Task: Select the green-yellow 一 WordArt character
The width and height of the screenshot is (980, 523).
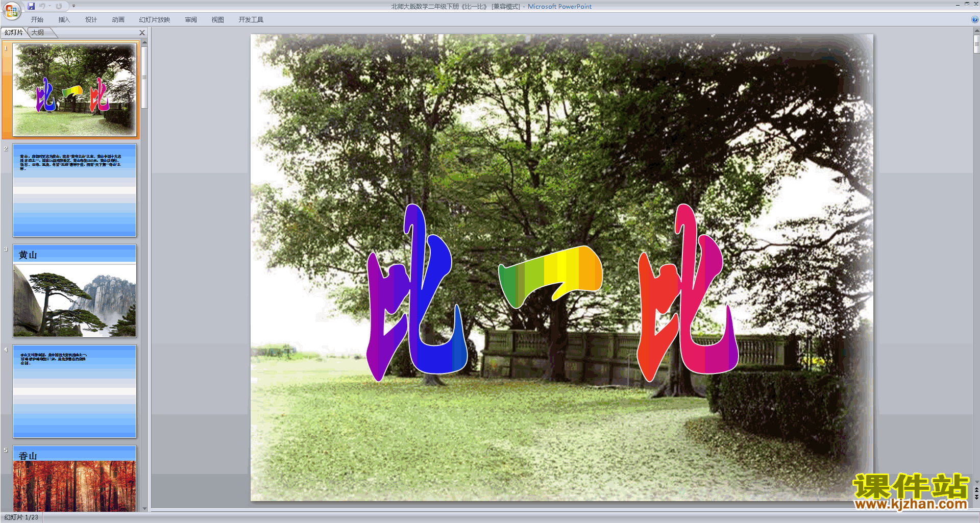Action: [550, 277]
